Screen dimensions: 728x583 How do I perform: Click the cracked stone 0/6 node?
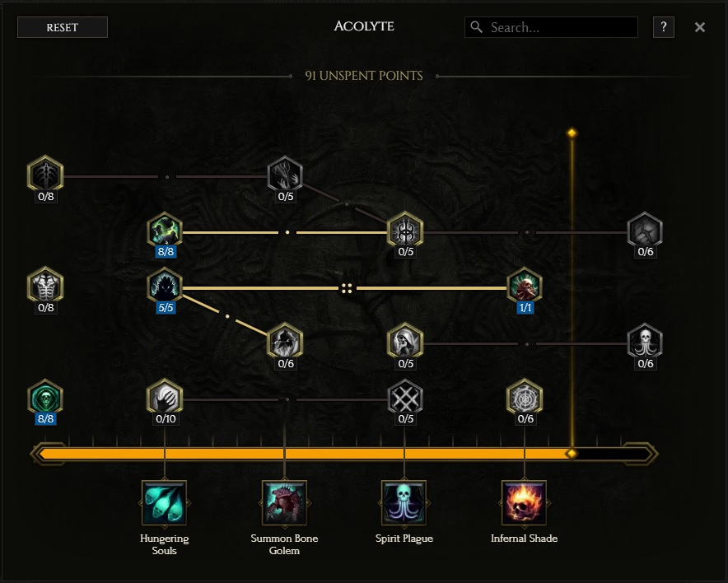[x=645, y=230]
